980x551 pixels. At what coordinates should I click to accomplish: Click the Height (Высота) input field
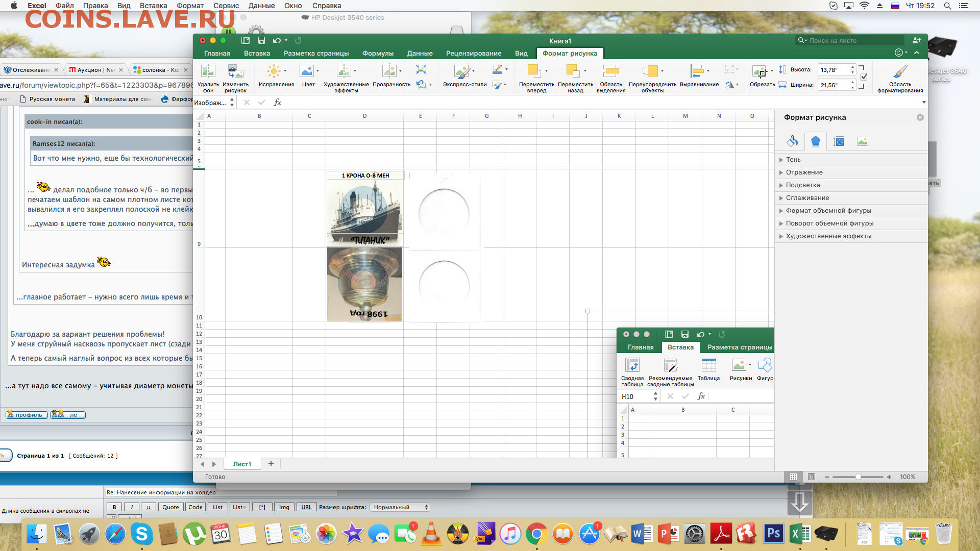tap(833, 70)
